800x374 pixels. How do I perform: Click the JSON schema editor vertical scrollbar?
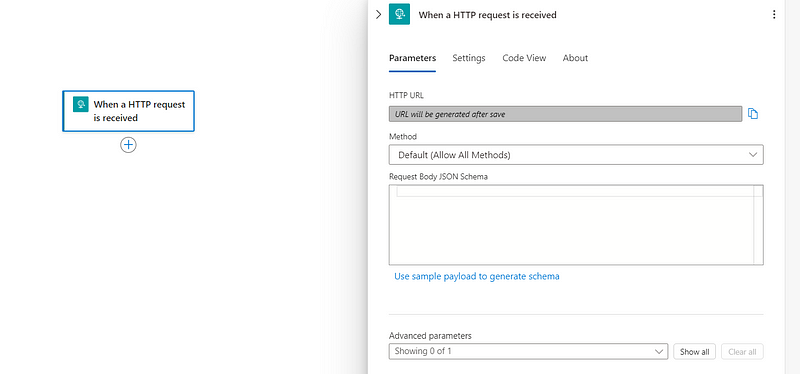(x=758, y=225)
